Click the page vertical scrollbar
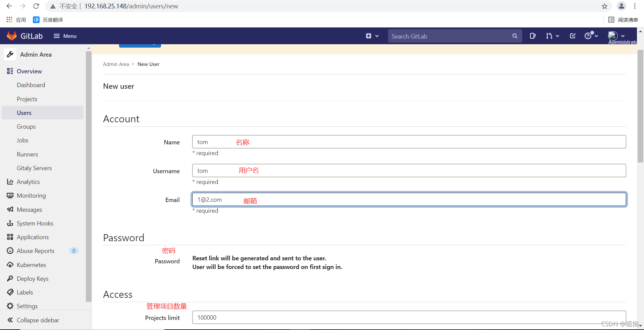The image size is (644, 330). point(640,106)
